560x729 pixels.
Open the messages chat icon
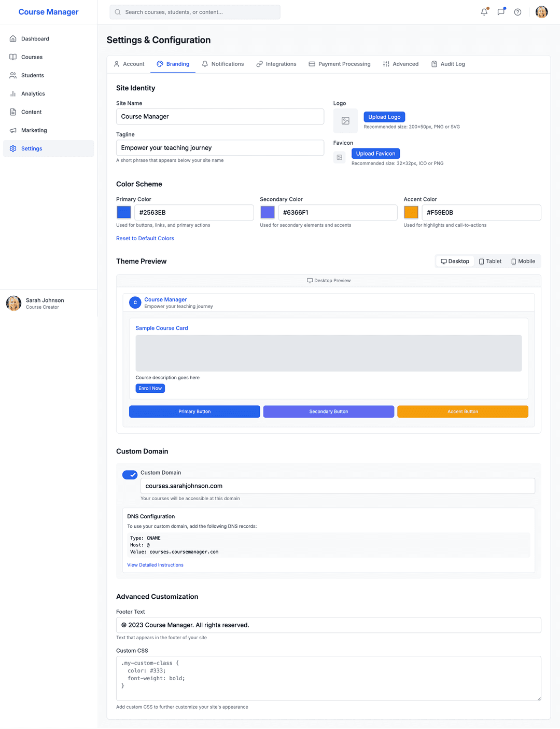[501, 12]
